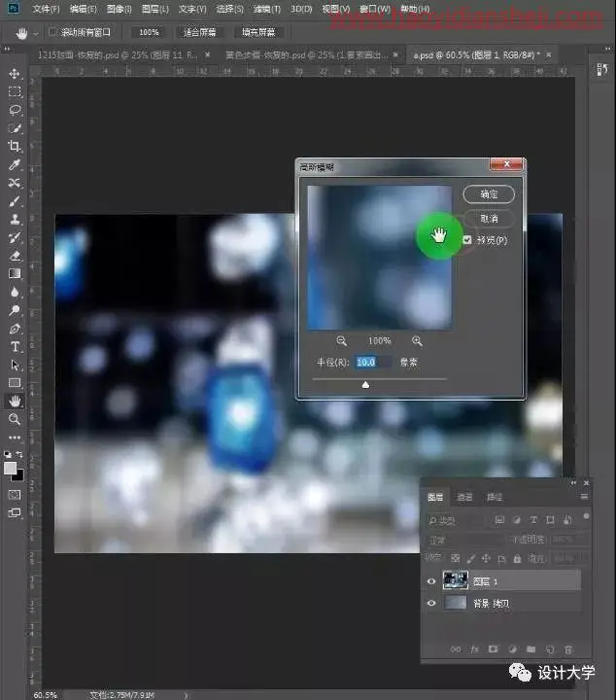Image resolution: width=616 pixels, height=700 pixels.
Task: Open Hand tool preset dropdown arrow
Action: point(35,33)
